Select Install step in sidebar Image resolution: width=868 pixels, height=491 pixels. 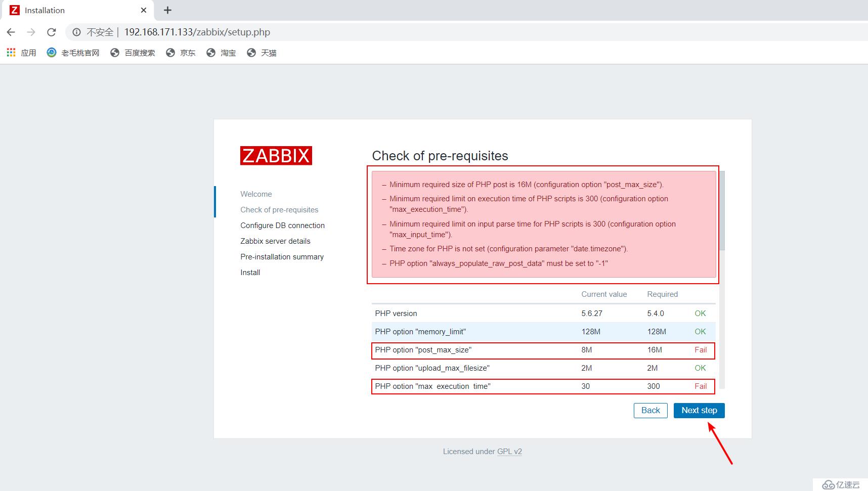tap(250, 273)
